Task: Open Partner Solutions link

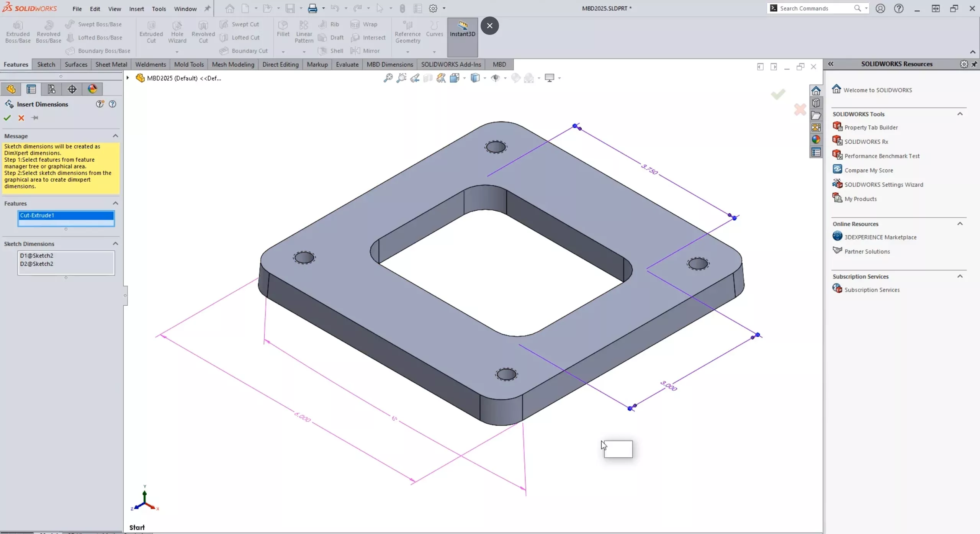Action: click(x=867, y=251)
